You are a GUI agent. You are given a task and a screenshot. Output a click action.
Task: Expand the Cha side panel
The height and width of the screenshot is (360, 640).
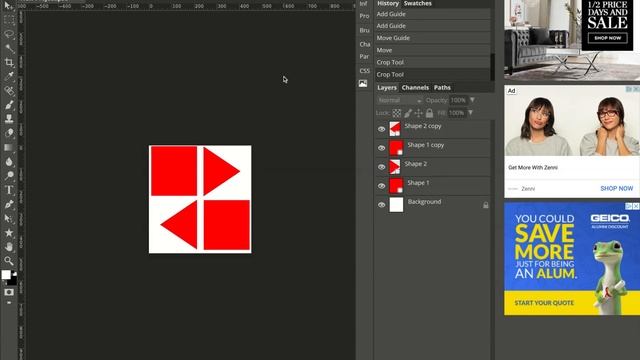364,44
